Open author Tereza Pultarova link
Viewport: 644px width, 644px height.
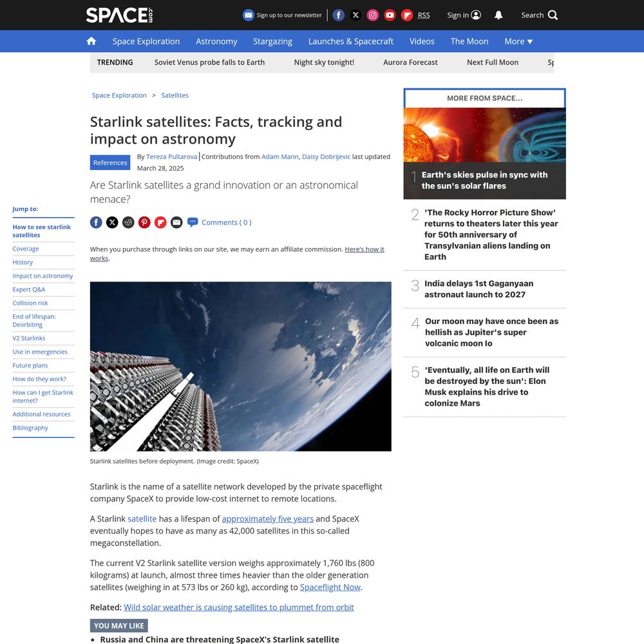click(172, 156)
